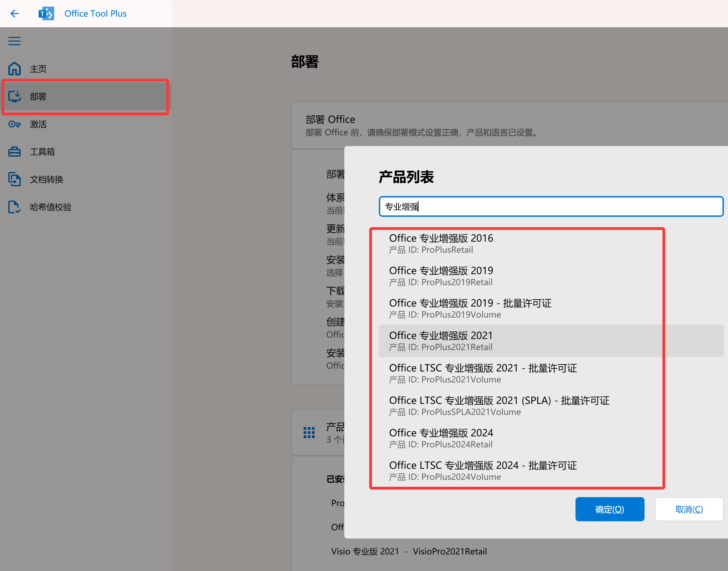Open the 文档转换 navigation item
The image size is (728, 571).
click(x=86, y=179)
